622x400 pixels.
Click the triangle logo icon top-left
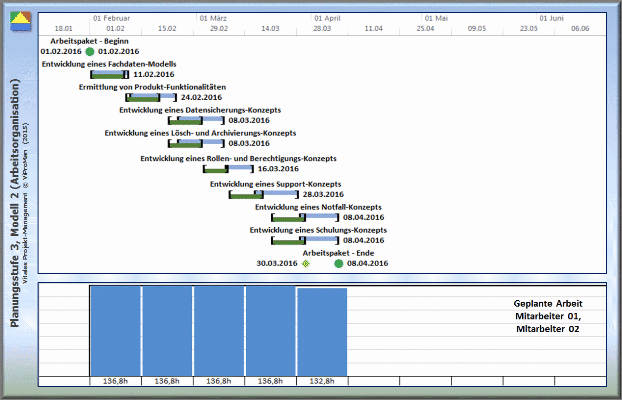click(x=20, y=22)
